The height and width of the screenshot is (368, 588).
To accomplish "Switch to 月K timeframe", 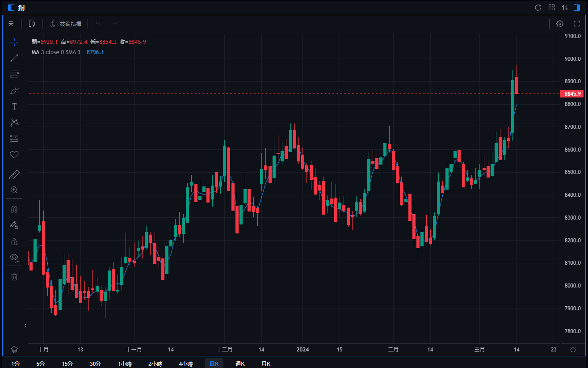I will pos(266,364).
